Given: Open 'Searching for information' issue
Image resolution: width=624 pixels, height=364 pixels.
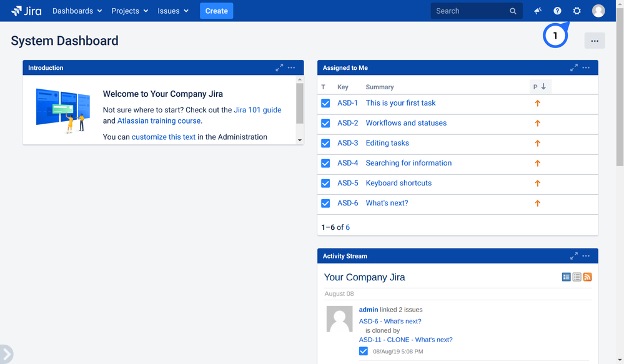Looking at the screenshot, I should pyautogui.click(x=409, y=163).
